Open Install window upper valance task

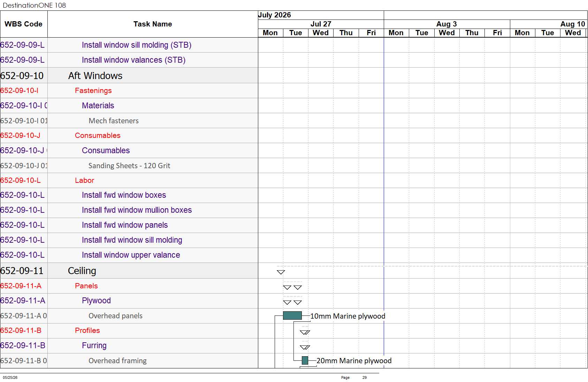pos(131,255)
